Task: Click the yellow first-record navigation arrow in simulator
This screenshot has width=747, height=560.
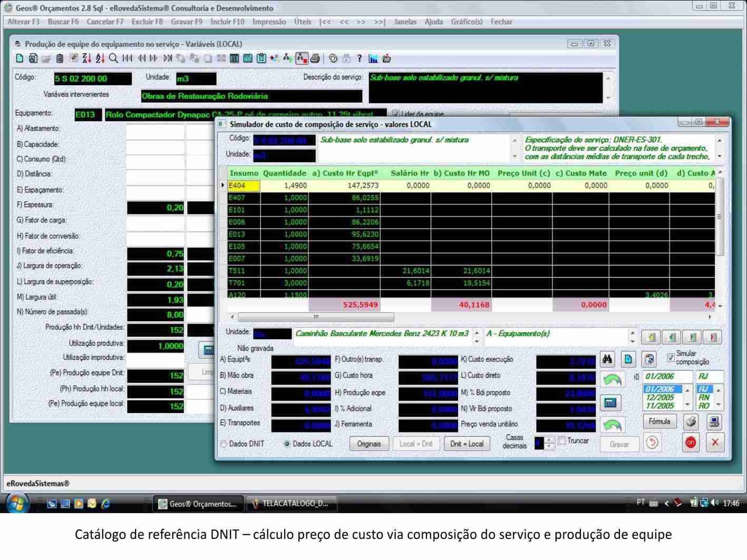Action: point(651,337)
